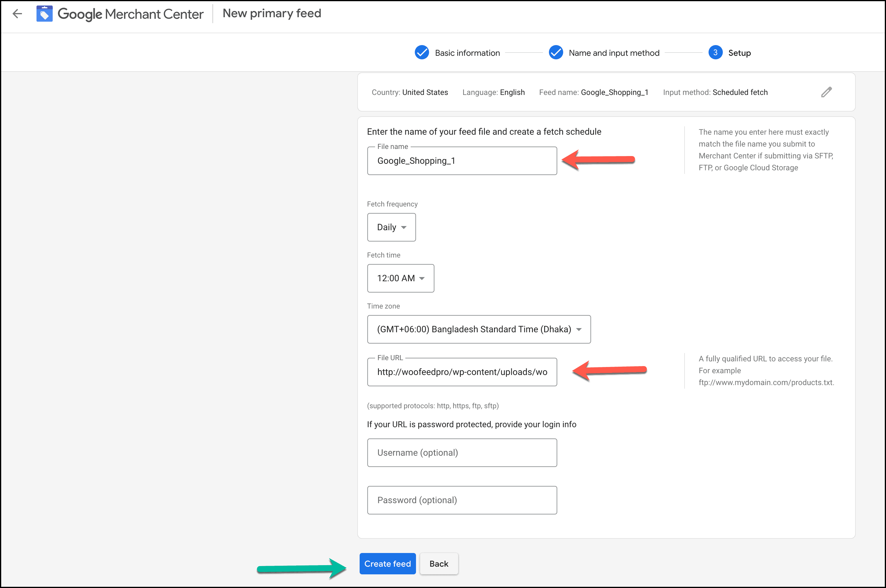Viewport: 886px width, 588px height.
Task: Select the file name match help text
Action: point(766,150)
